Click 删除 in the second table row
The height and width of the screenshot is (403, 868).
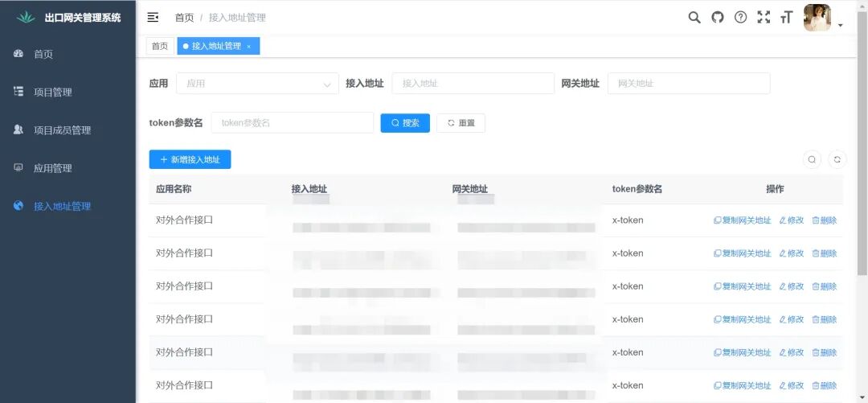(825, 253)
